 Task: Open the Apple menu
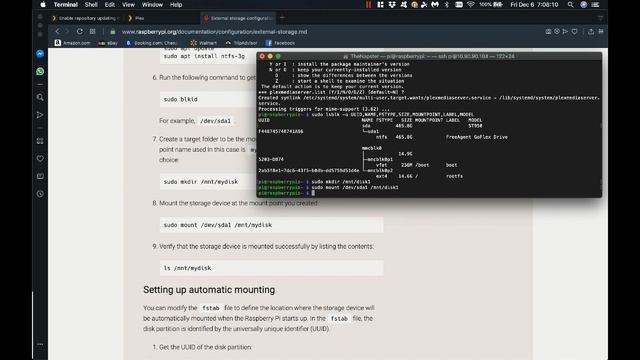[43, 4]
